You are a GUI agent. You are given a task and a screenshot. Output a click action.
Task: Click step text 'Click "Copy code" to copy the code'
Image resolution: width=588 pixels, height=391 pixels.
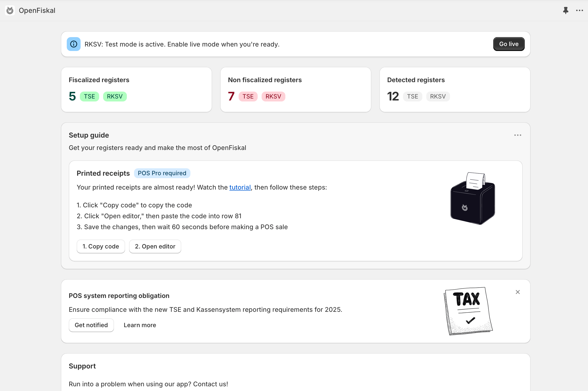point(137,205)
